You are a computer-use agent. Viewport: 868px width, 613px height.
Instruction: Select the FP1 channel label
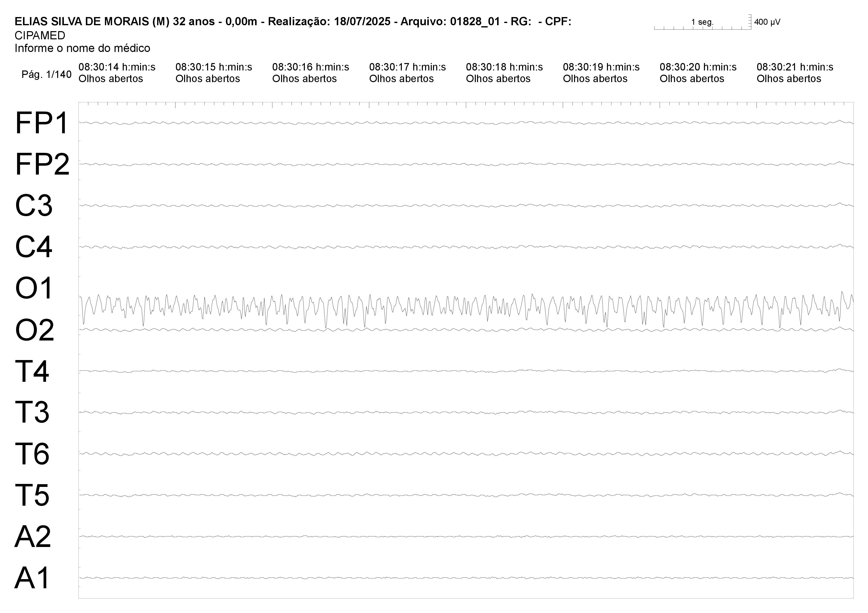(x=42, y=123)
